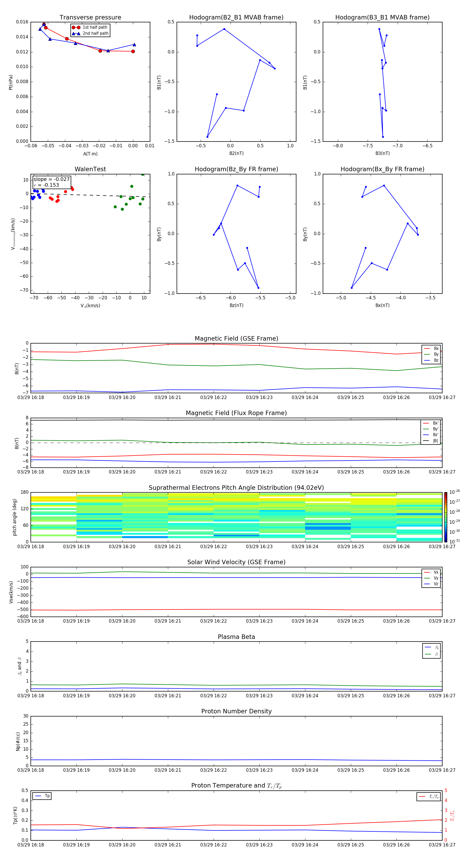Screen dimensions: 473x868
Task: Select Bz' in the Flux Rope legend
Action: point(431,435)
